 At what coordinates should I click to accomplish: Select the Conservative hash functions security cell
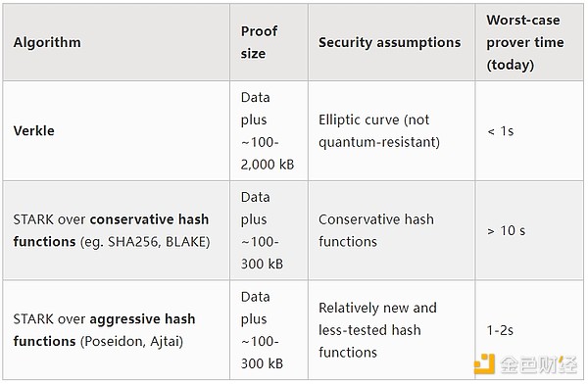point(391,230)
